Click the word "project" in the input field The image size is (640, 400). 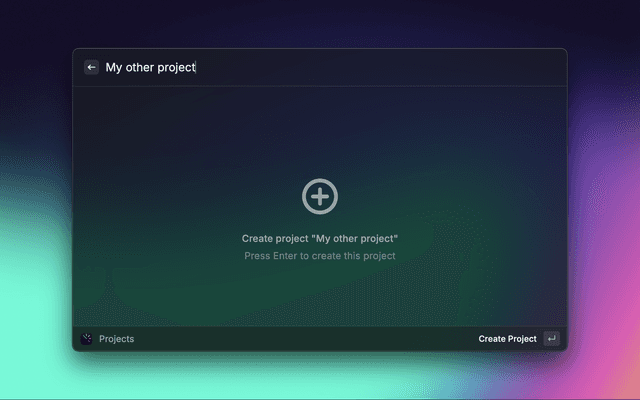[x=177, y=68]
